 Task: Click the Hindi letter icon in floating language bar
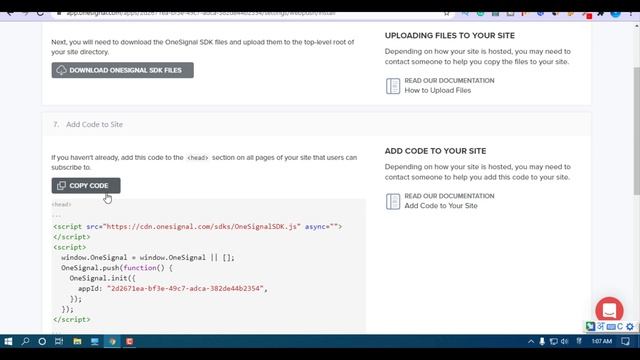[601, 327]
